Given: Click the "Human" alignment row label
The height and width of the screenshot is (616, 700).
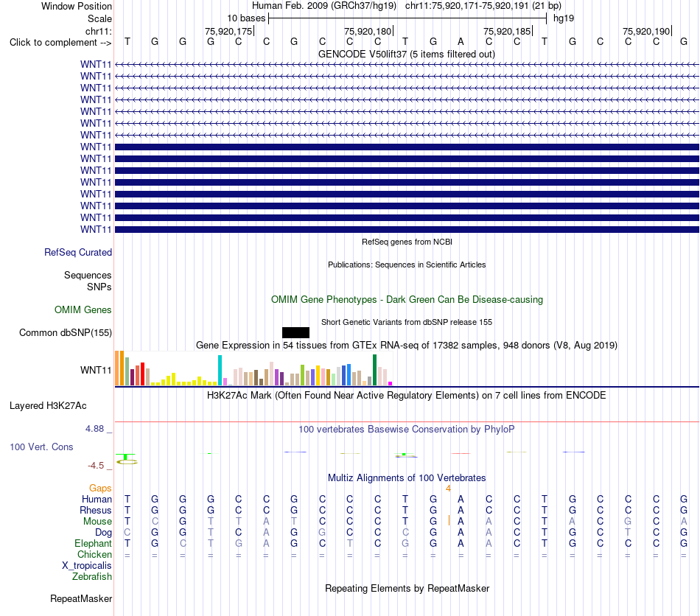Looking at the screenshot, I should [97, 499].
